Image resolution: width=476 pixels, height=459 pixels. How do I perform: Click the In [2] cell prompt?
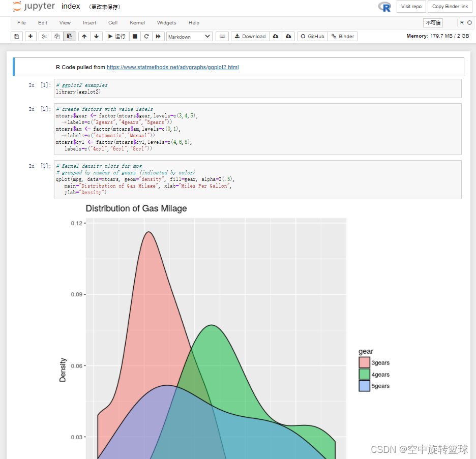[x=40, y=109]
